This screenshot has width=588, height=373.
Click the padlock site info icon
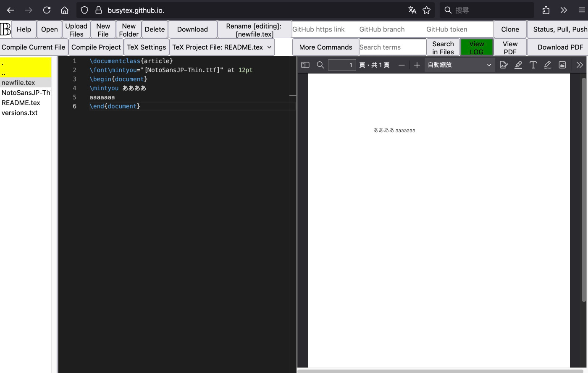point(99,10)
